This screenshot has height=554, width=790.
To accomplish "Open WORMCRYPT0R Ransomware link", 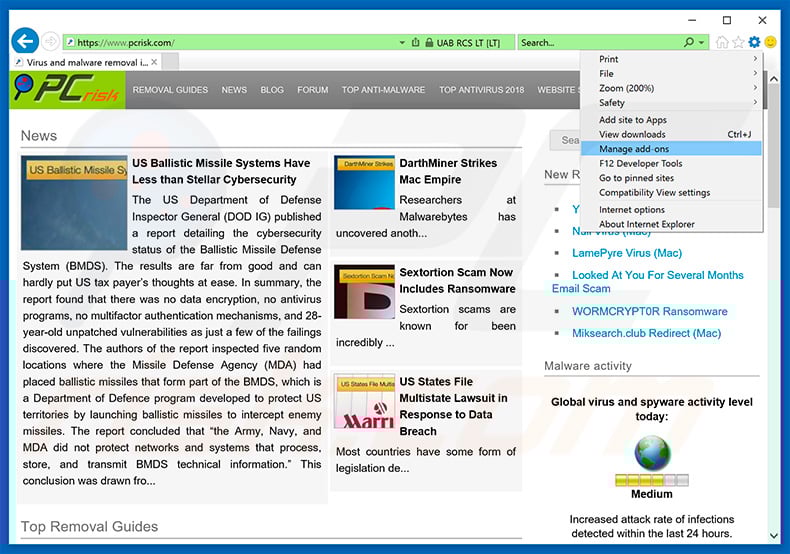I will coord(649,311).
